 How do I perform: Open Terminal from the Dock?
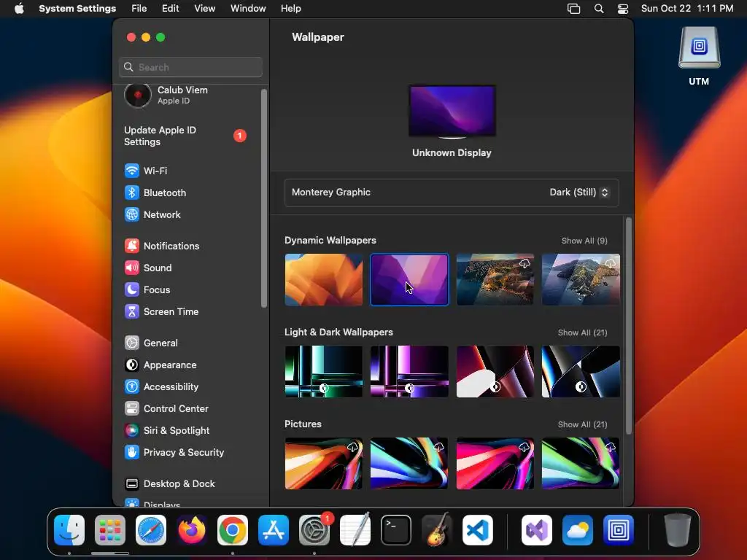click(396, 530)
